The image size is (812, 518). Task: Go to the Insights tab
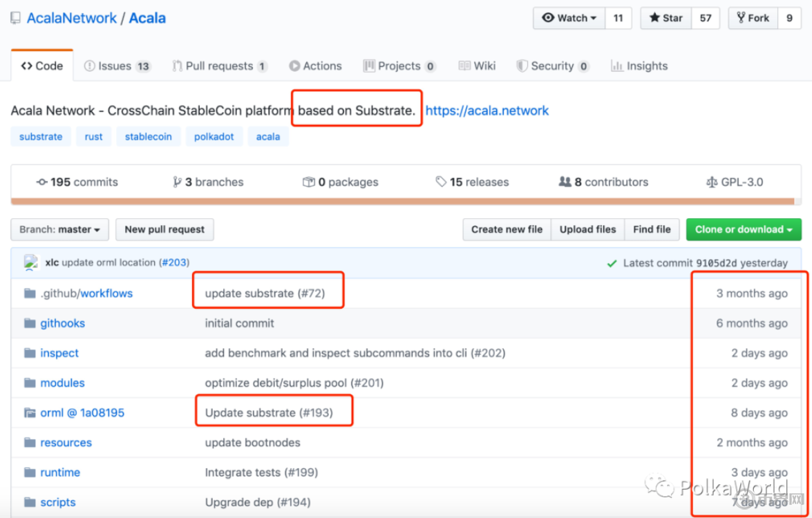pyautogui.click(x=639, y=66)
